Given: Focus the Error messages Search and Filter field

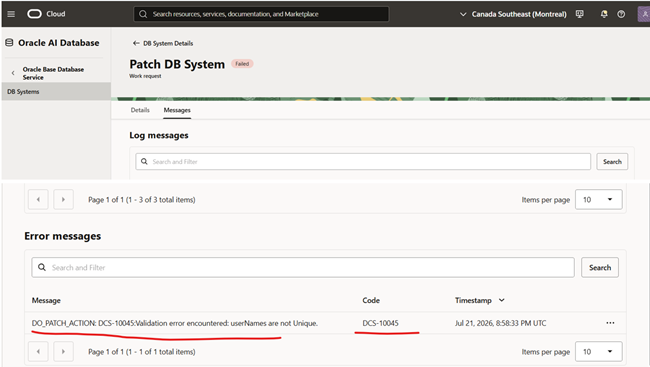Looking at the screenshot, I should [x=303, y=267].
